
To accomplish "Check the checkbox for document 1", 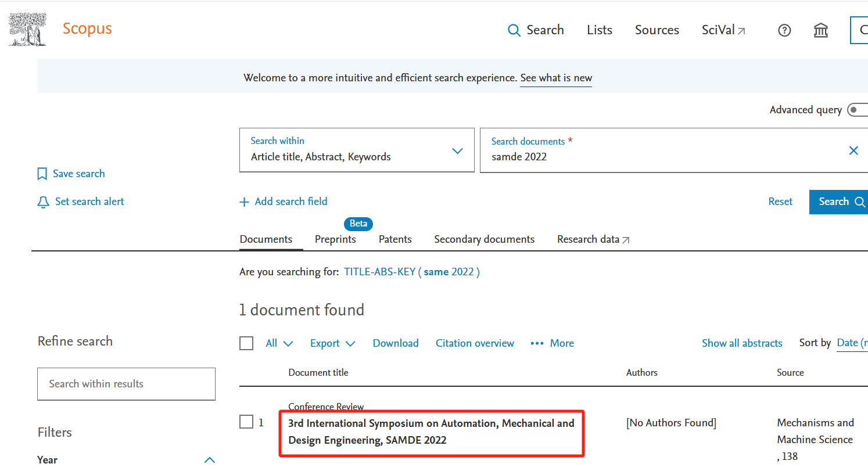I will (246, 422).
